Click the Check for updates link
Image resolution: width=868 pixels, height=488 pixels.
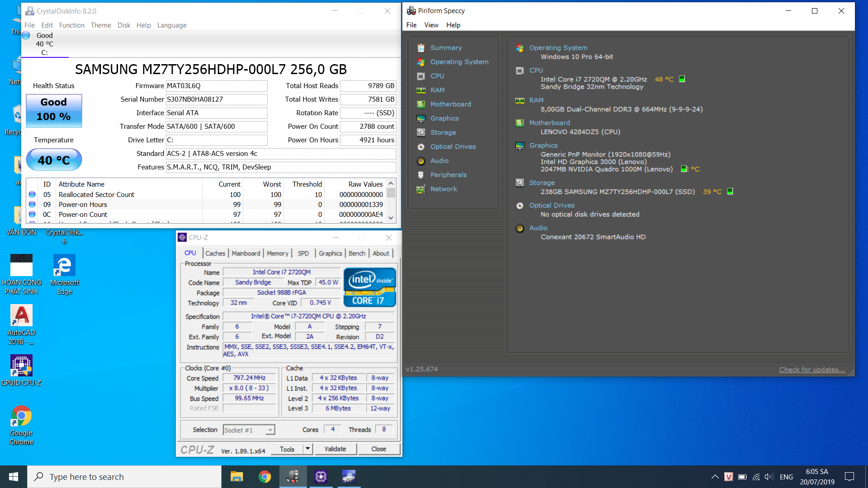tap(811, 369)
